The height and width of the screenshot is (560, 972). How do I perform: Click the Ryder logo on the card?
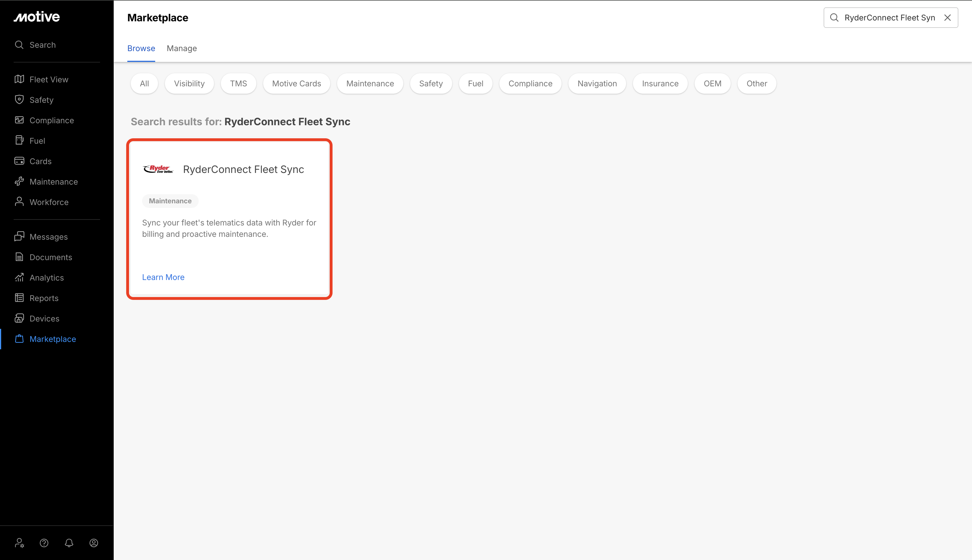coord(158,169)
